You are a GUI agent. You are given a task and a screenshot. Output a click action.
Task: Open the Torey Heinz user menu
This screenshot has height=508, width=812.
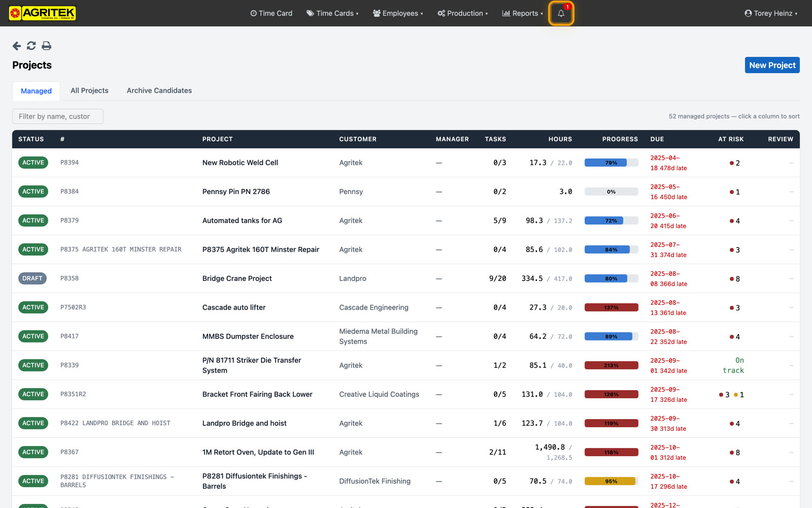click(771, 13)
